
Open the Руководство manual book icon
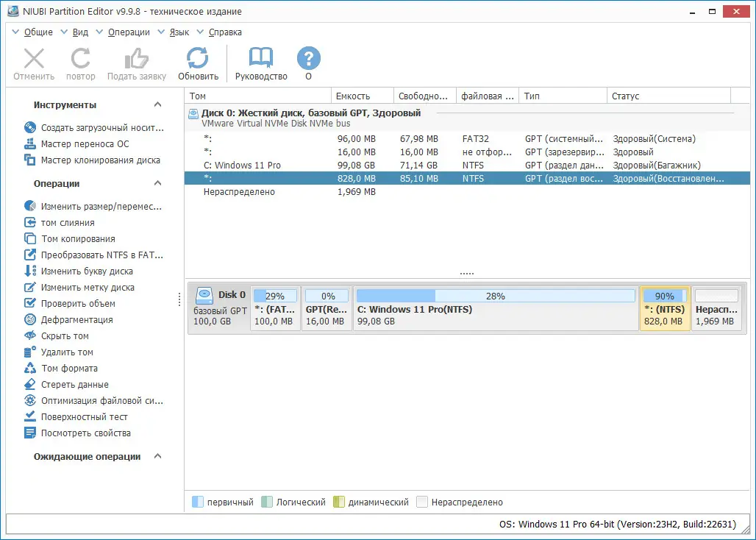(x=261, y=58)
